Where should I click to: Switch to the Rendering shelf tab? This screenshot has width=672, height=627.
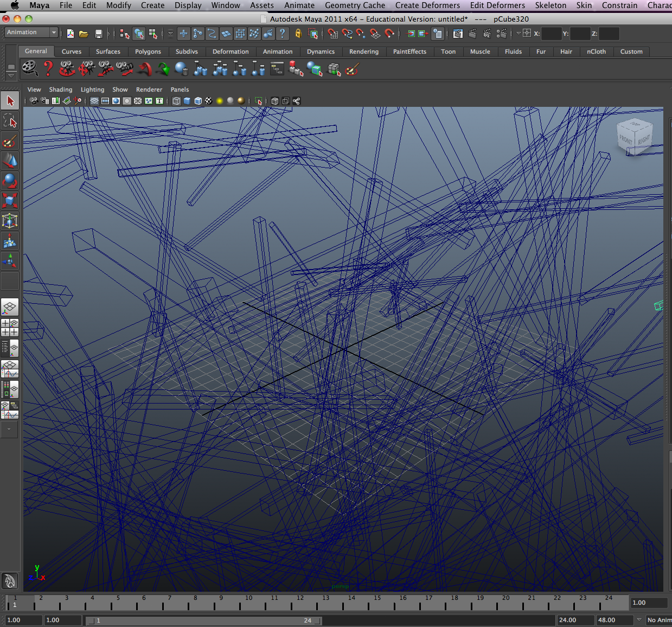pos(364,52)
